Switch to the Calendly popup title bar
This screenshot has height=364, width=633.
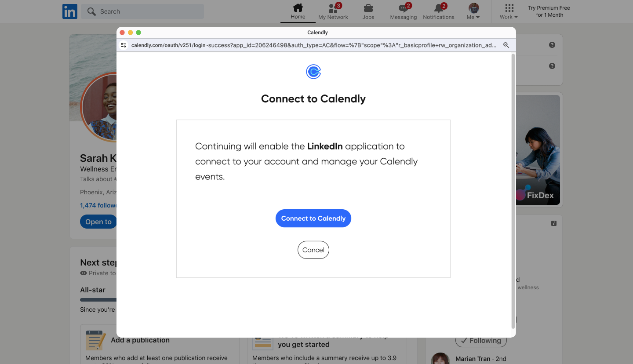point(317,32)
